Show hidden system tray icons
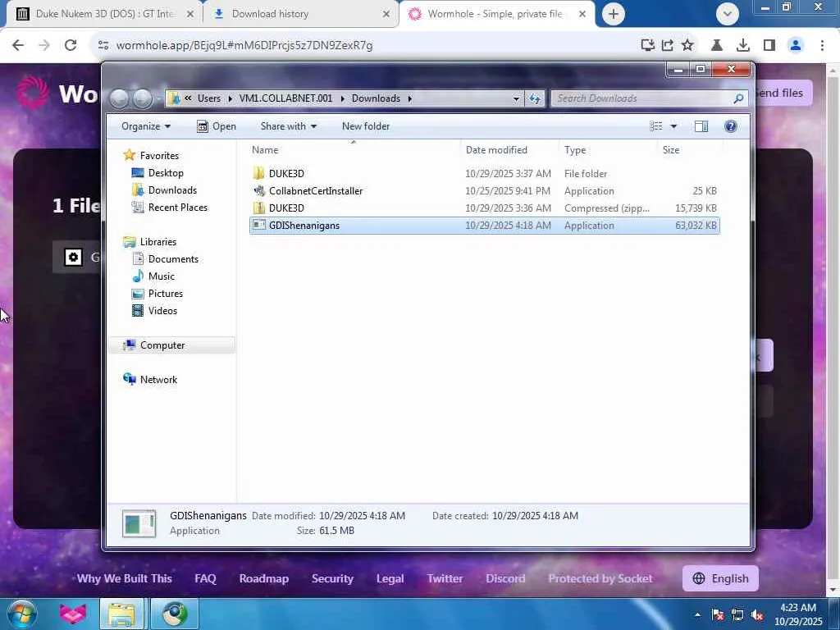This screenshot has height=630, width=840. pyautogui.click(x=697, y=615)
